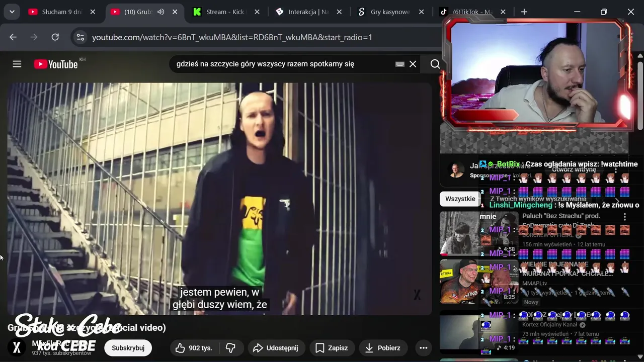Image resolution: width=644 pixels, height=362 pixels.
Task: Share video using Udostępnij
Action: pos(276,348)
